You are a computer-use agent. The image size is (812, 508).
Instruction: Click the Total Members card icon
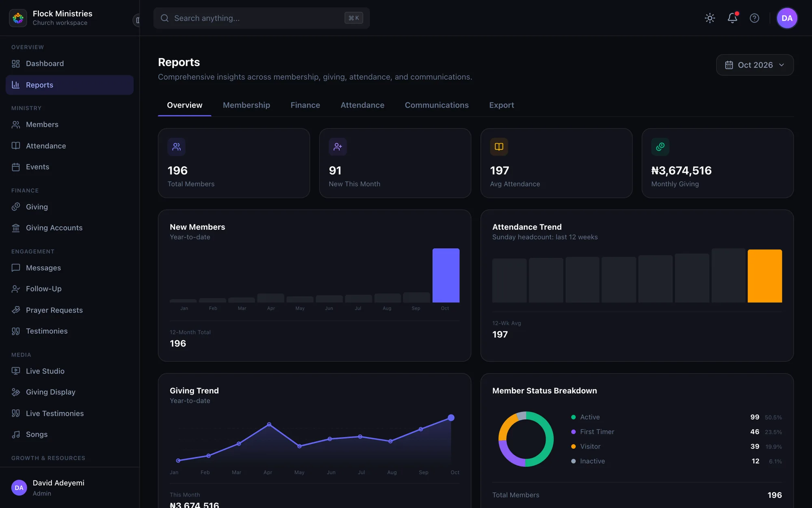pos(177,147)
